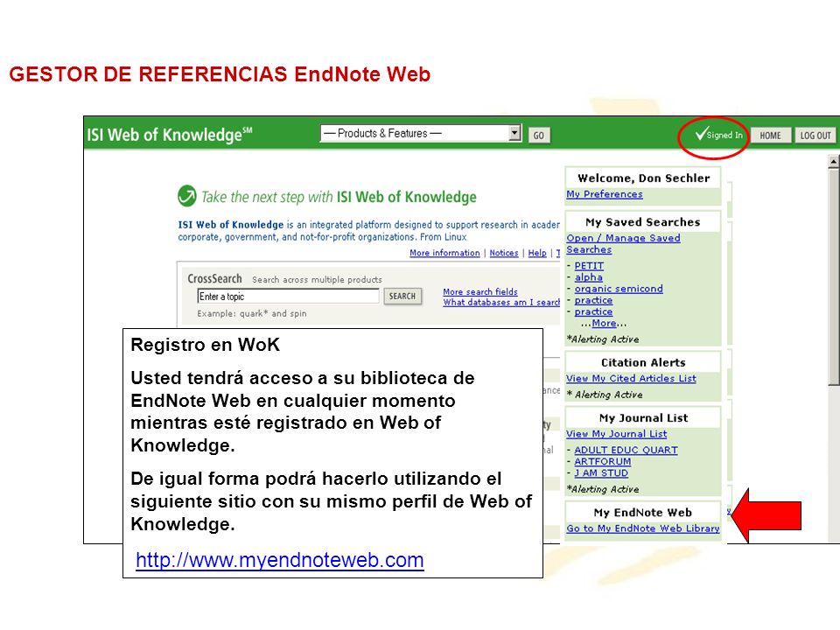Viewport: 840px width, 630px height.
Task: Open View My Cited Articles List
Action: click(631, 378)
